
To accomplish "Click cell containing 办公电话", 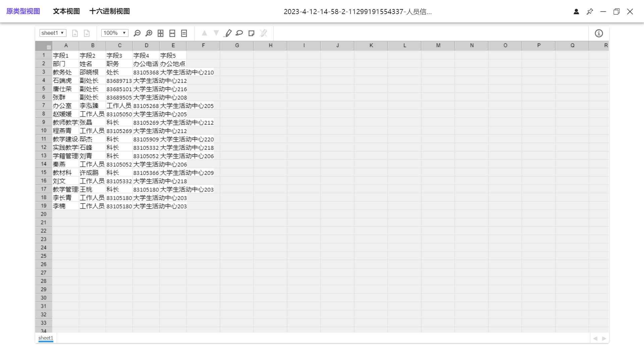I will coord(146,64).
